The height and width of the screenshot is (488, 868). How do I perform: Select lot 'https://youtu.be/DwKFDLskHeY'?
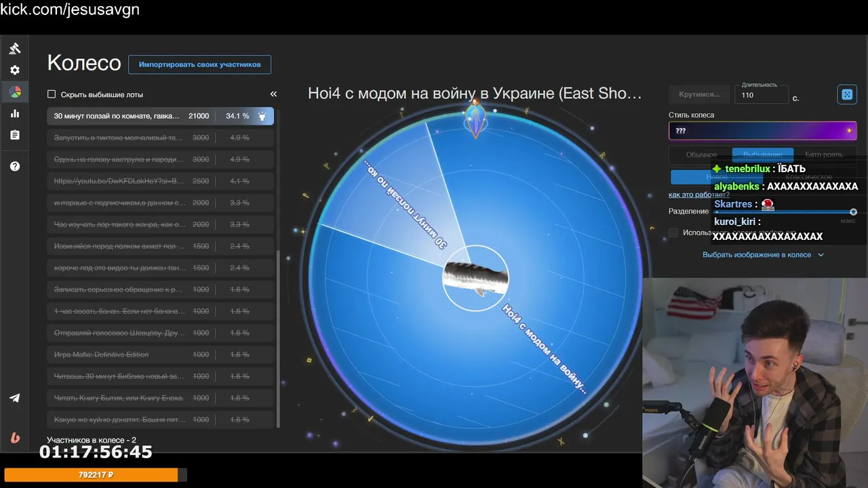[x=161, y=181]
